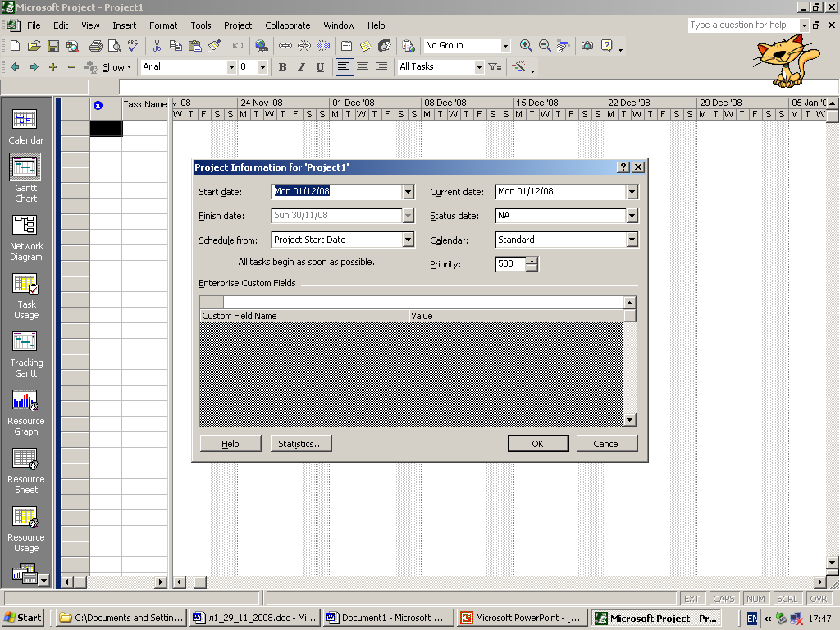Open the Calendar dropdown in dialog
This screenshot has width=840, height=630.
pyautogui.click(x=632, y=240)
